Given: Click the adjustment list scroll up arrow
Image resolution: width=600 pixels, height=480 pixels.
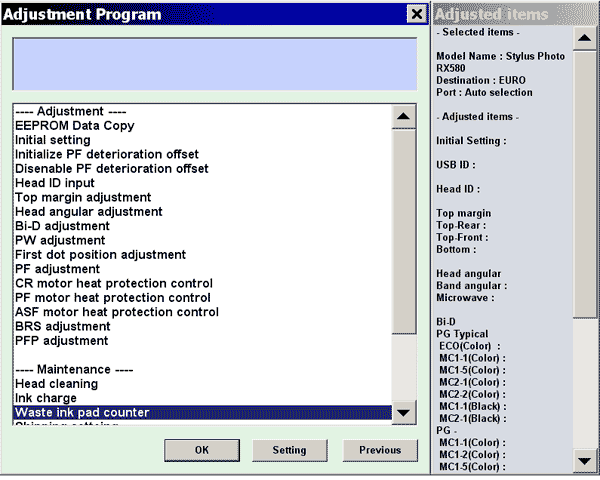Looking at the screenshot, I should 403,116.
